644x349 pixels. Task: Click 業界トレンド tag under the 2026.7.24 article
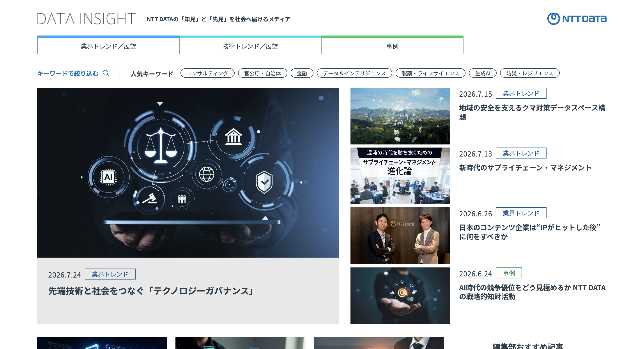point(110,274)
